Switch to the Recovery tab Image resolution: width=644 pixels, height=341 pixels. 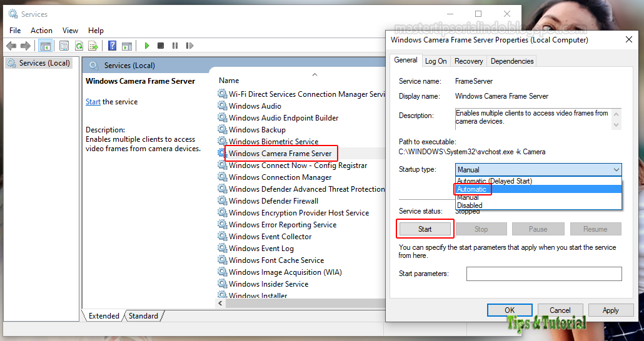(469, 61)
